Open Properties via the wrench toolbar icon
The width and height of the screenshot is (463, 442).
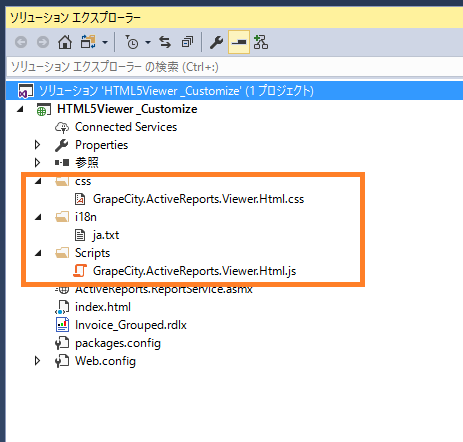(x=216, y=42)
